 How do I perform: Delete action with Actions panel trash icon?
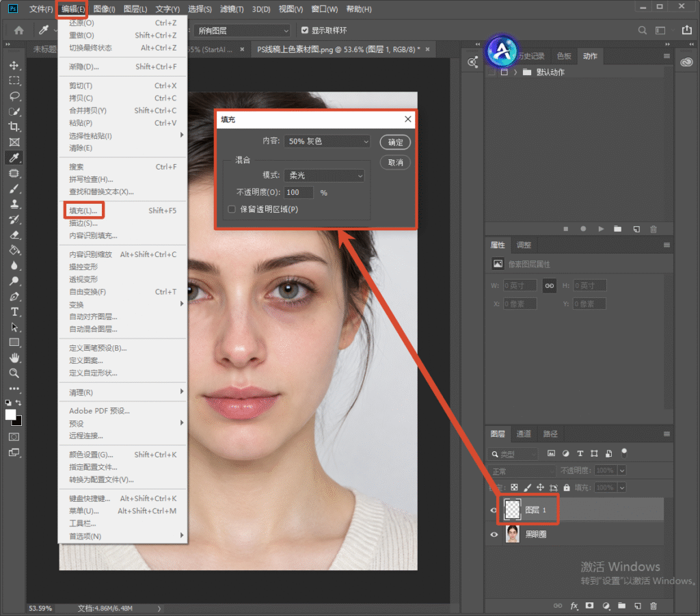[x=653, y=229]
